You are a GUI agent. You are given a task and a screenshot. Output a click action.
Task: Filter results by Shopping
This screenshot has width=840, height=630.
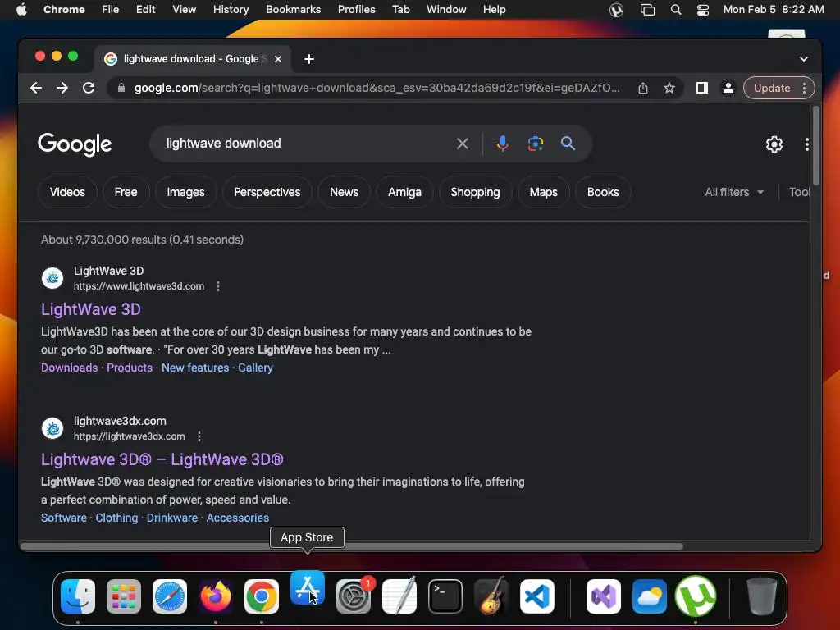475,192
